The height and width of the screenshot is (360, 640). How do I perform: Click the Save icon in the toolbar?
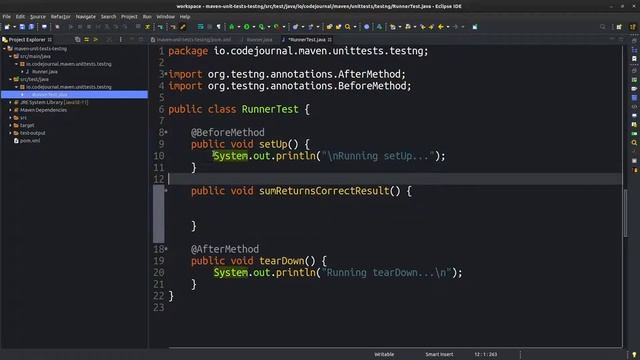click(x=22, y=27)
